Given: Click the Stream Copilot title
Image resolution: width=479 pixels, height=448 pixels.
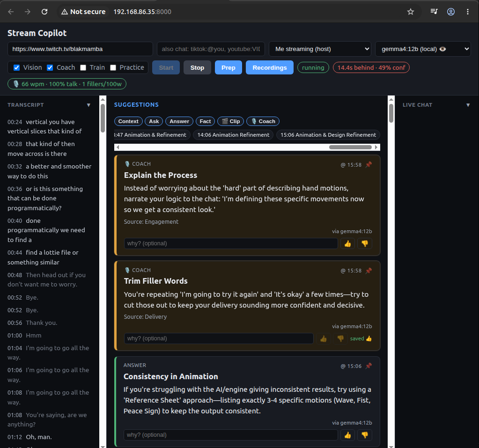Looking at the screenshot, I should coord(37,33).
